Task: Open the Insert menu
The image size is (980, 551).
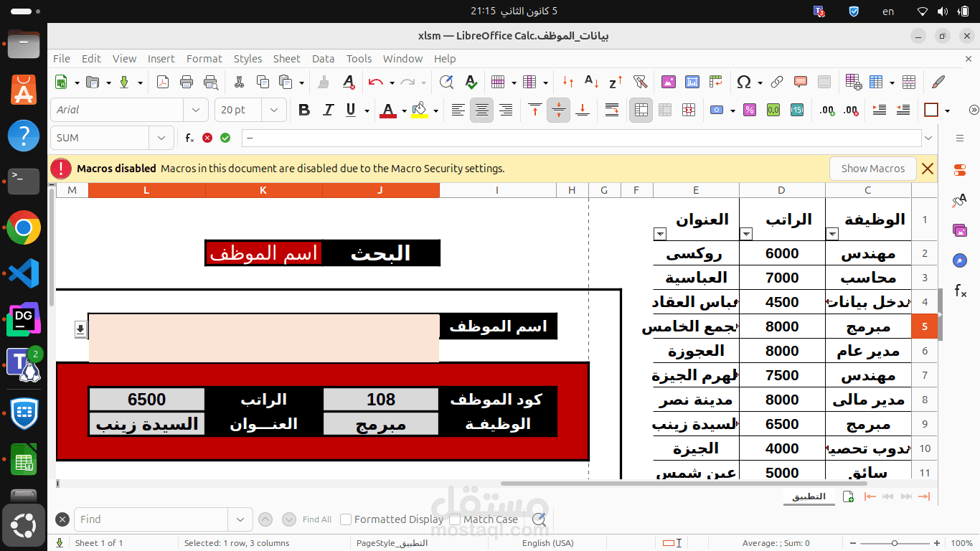Action: (x=161, y=59)
